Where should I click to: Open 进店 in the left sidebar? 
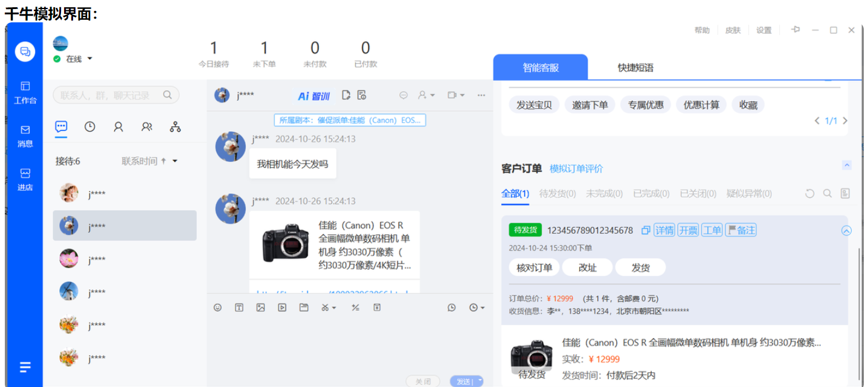[25, 179]
